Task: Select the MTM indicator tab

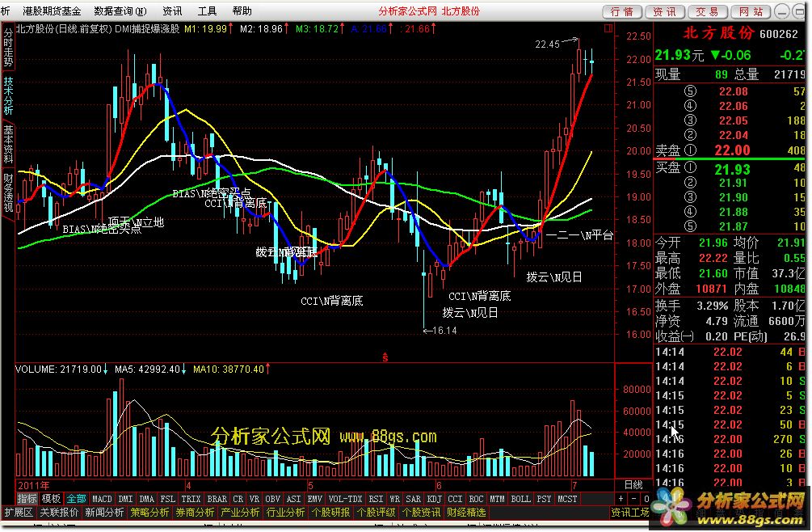Action: pyautogui.click(x=497, y=499)
